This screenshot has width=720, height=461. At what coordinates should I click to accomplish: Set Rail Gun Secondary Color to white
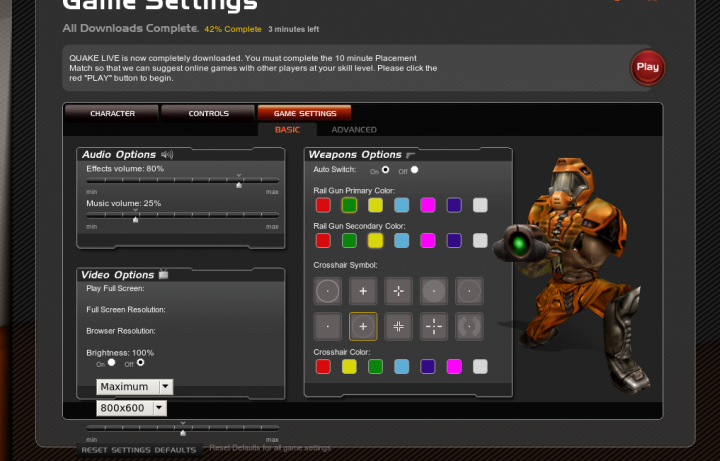point(480,241)
